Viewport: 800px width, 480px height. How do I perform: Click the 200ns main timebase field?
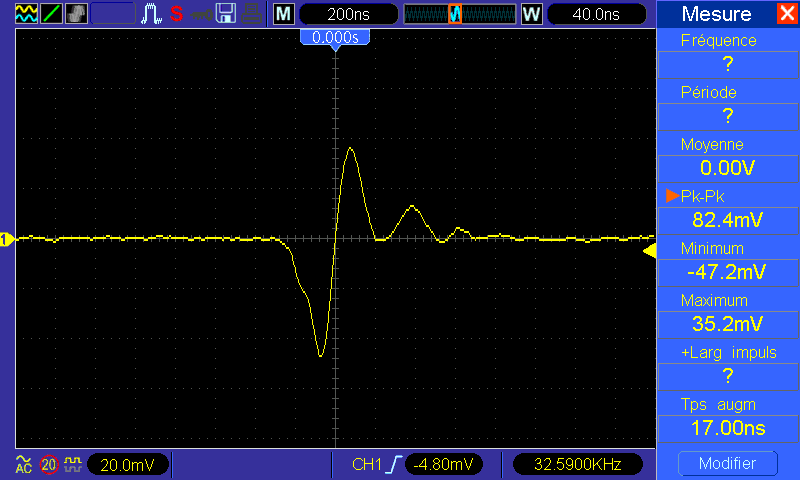[x=346, y=14]
